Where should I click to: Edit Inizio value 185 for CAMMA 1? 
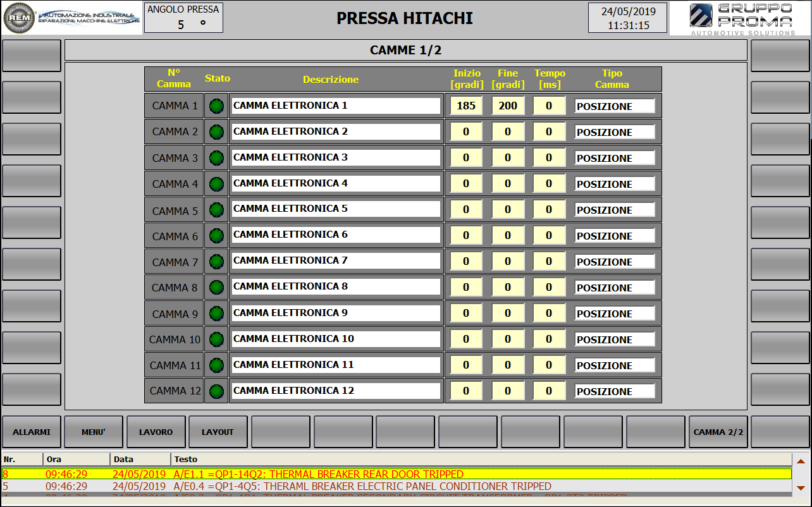point(466,106)
